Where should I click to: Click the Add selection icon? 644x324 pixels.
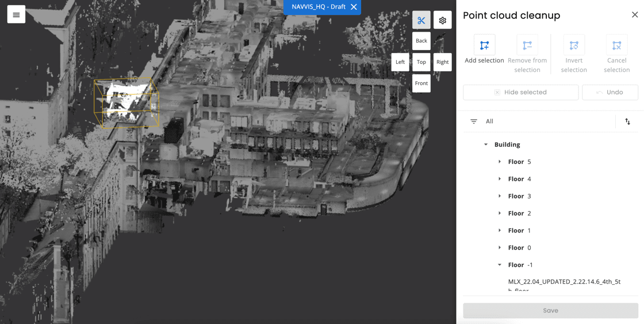pyautogui.click(x=484, y=45)
